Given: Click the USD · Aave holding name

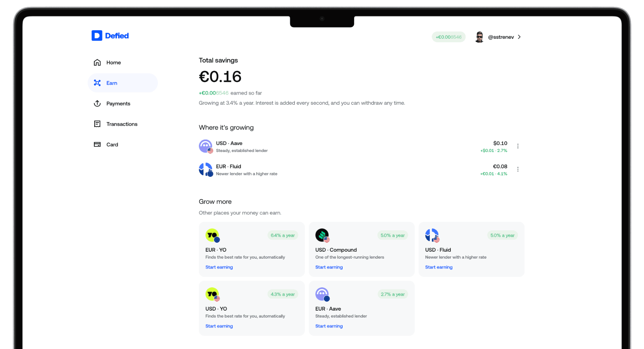Looking at the screenshot, I should (229, 143).
